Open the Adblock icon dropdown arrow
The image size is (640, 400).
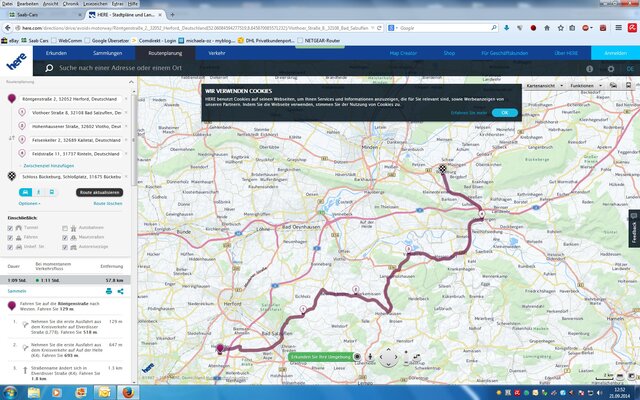591,28
